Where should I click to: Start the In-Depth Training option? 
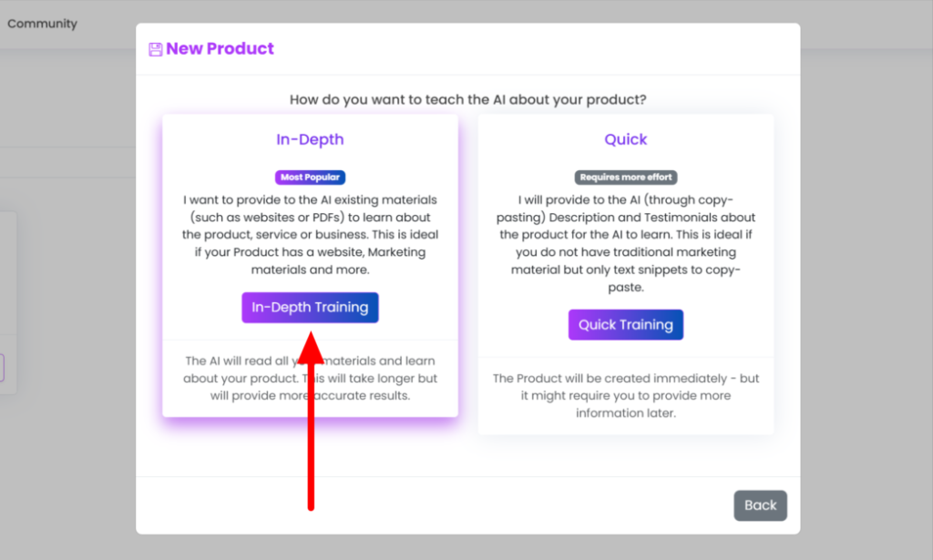[310, 308]
